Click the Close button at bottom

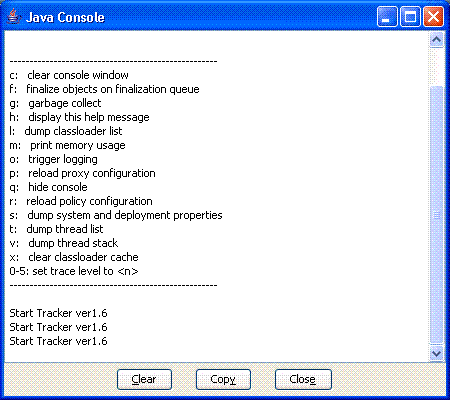pyautogui.click(x=303, y=379)
